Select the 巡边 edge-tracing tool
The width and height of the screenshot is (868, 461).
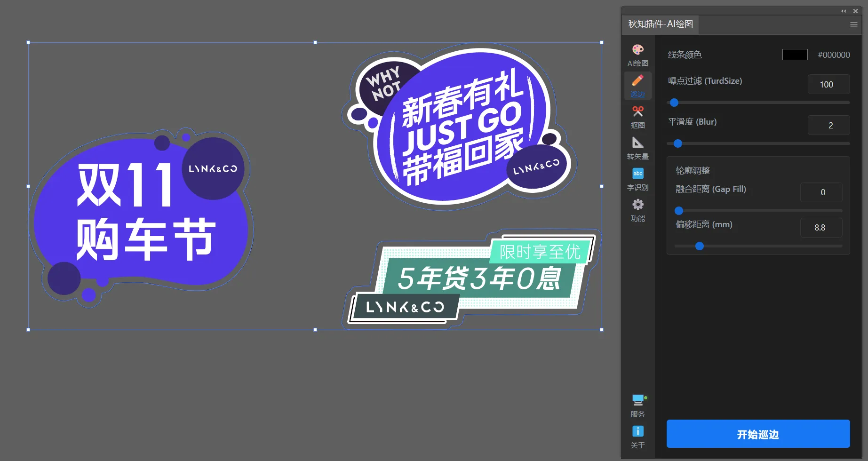coord(637,85)
